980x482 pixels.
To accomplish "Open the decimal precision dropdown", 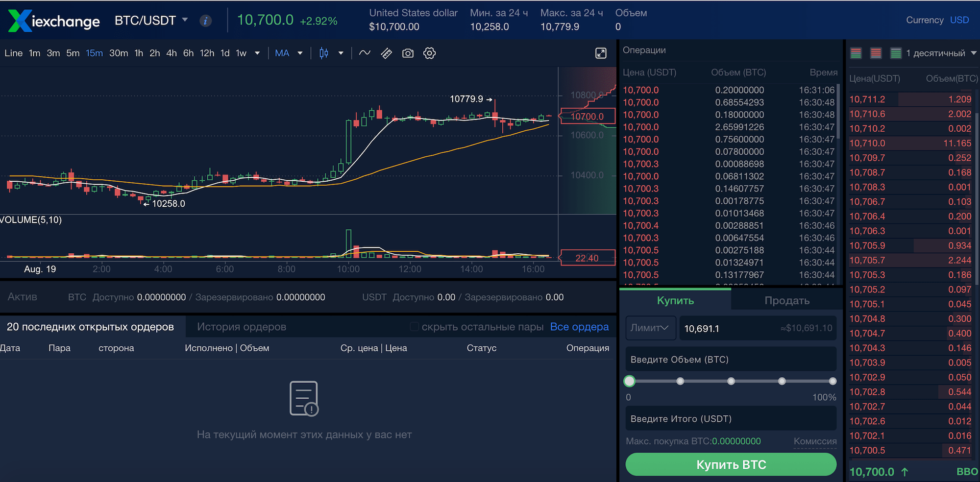I will click(x=941, y=53).
